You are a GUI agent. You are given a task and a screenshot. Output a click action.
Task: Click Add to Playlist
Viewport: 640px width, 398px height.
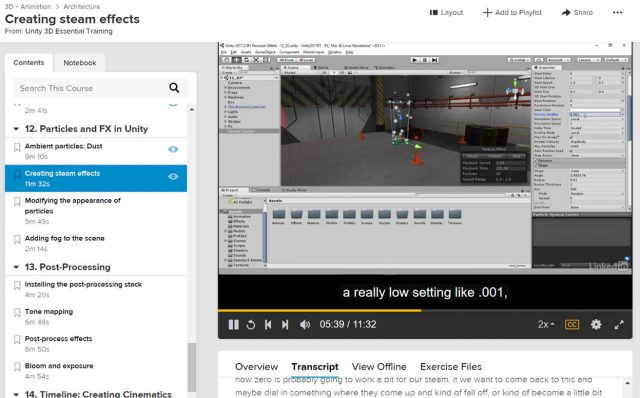coord(512,13)
